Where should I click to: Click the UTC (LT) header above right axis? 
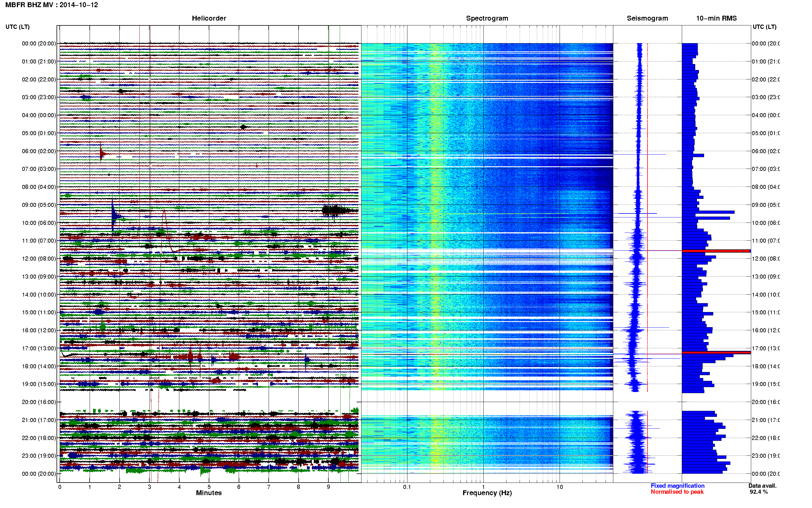(764, 27)
